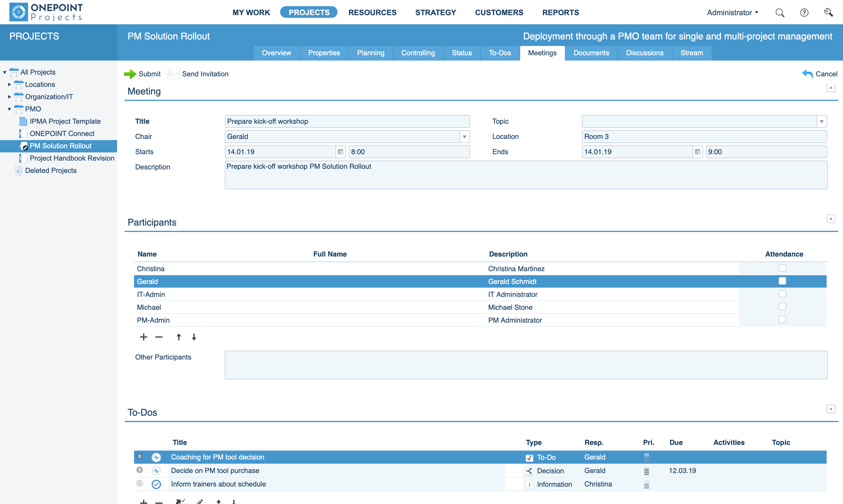Viewport: 843px width, 504px height.
Task: Click the Other Participants text area
Action: 526,365
